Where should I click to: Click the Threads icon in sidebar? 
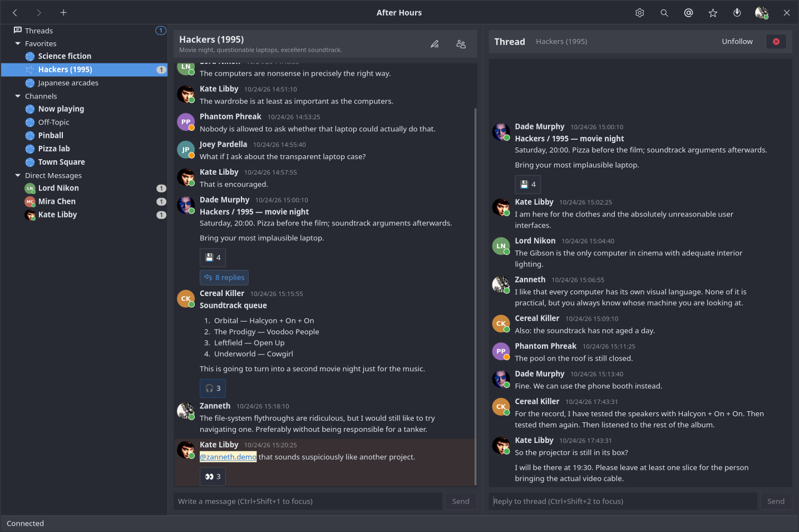click(18, 30)
